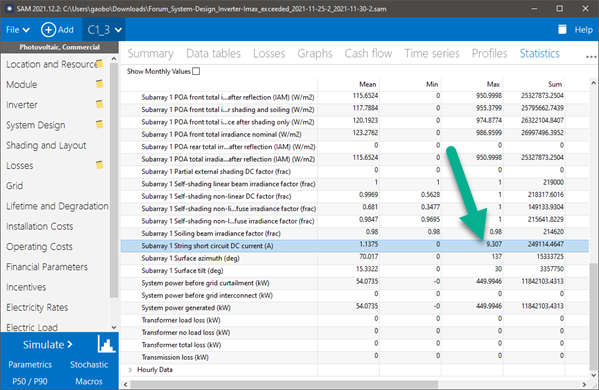Image resolution: width=599 pixels, height=390 pixels.
Task: Select the Statistics tab
Action: click(539, 53)
